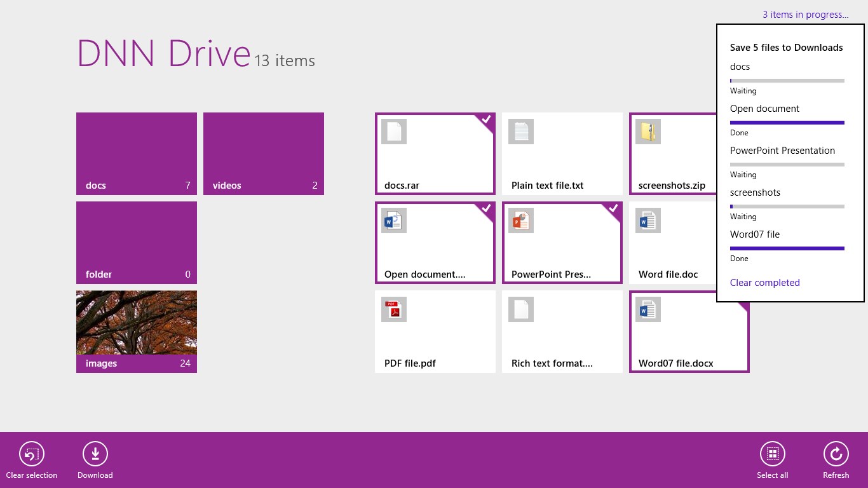This screenshot has height=488, width=868.
Task: Click the 'screenshots.zip' file name label
Action: 672,186
